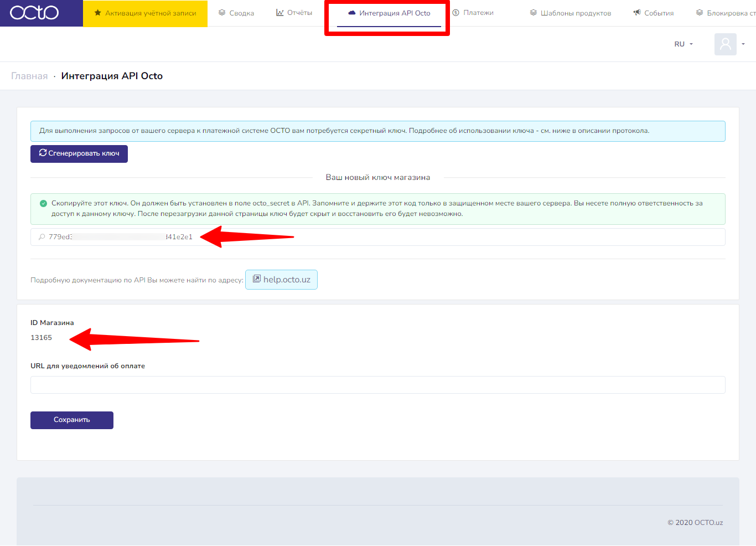Open the RU language dropdown

coord(683,44)
